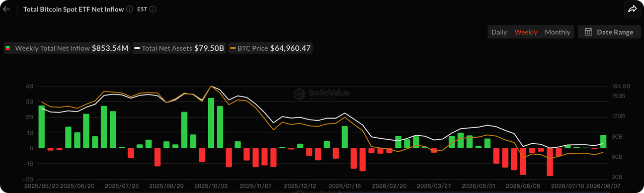The height and width of the screenshot is (193, 644).
Task: Click the 2026/07/10 x-axis date label
Action: 568,186
